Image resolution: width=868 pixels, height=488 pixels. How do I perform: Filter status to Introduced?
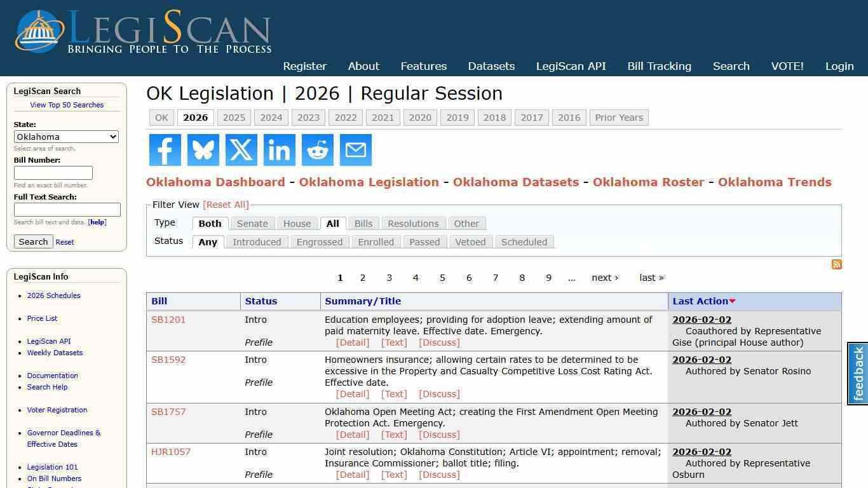257,242
